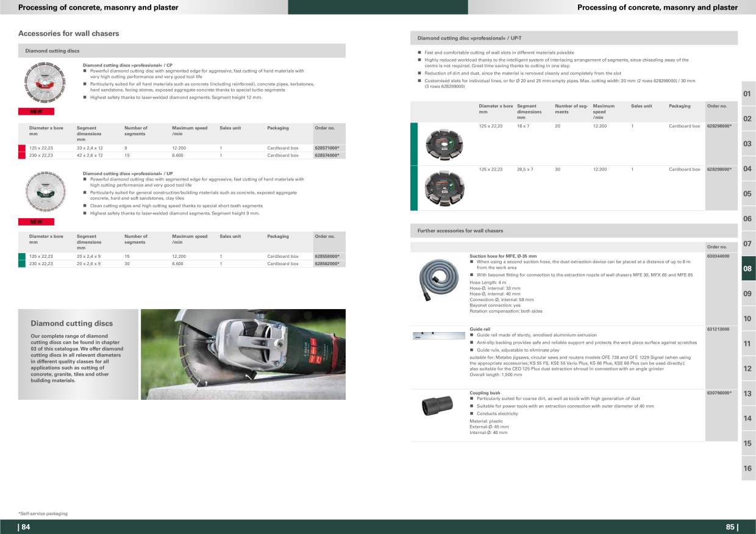Click the Diamond cutting discs section bar
This screenshot has height=534, width=756.
182,51
